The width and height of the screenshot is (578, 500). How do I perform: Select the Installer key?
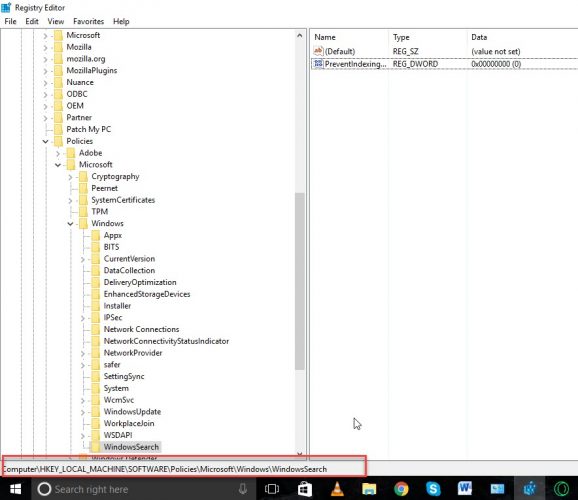click(x=117, y=306)
